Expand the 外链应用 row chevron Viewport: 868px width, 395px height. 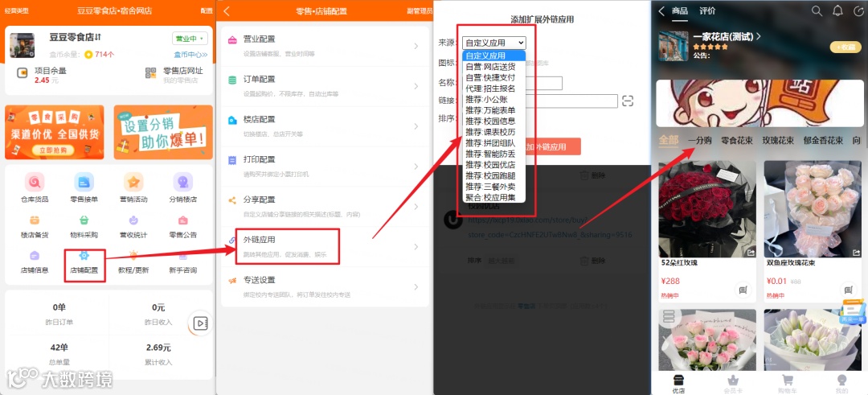[416, 246]
